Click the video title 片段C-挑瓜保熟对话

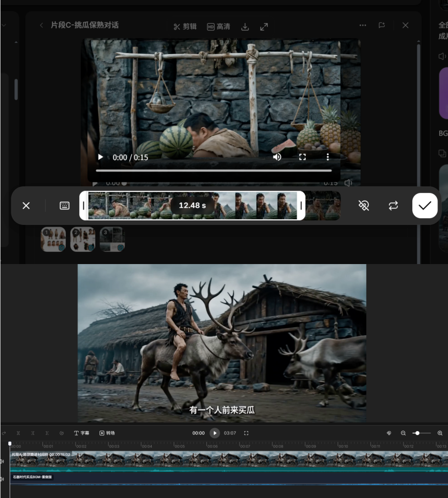[85, 25]
